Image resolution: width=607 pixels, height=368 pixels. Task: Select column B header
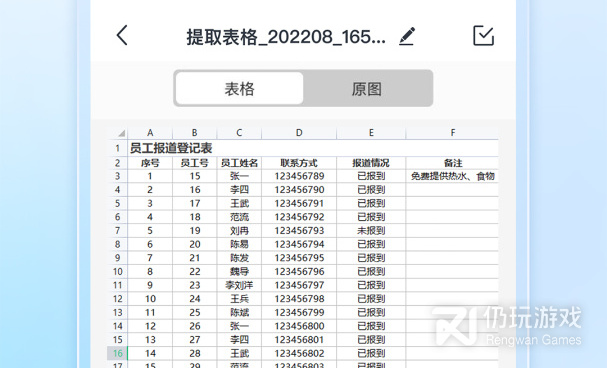pyautogui.click(x=195, y=133)
